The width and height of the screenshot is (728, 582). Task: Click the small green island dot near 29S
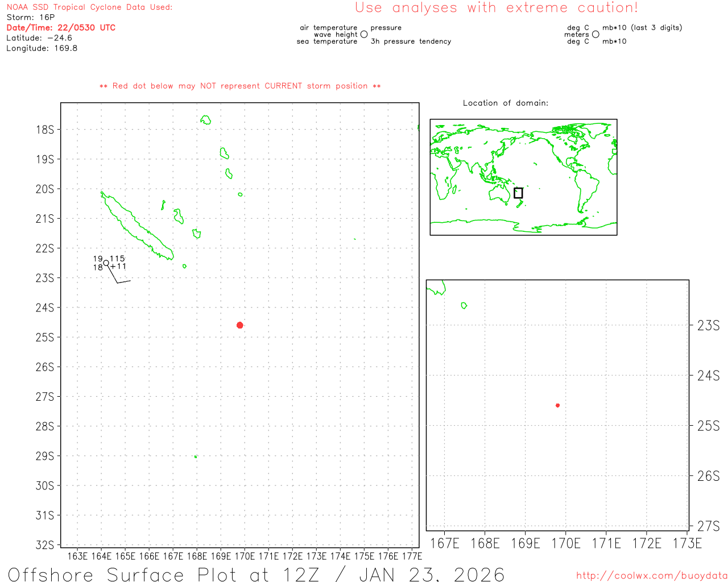[x=196, y=456]
